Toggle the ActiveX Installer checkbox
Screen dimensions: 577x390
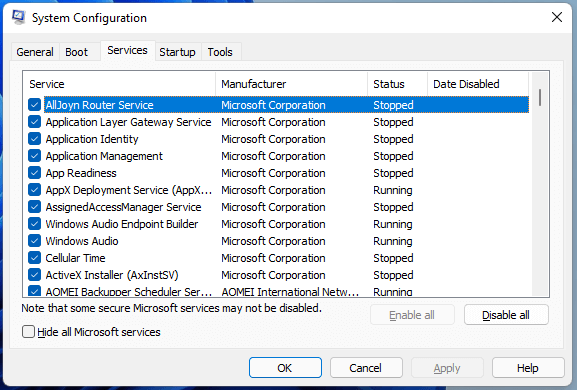click(35, 274)
